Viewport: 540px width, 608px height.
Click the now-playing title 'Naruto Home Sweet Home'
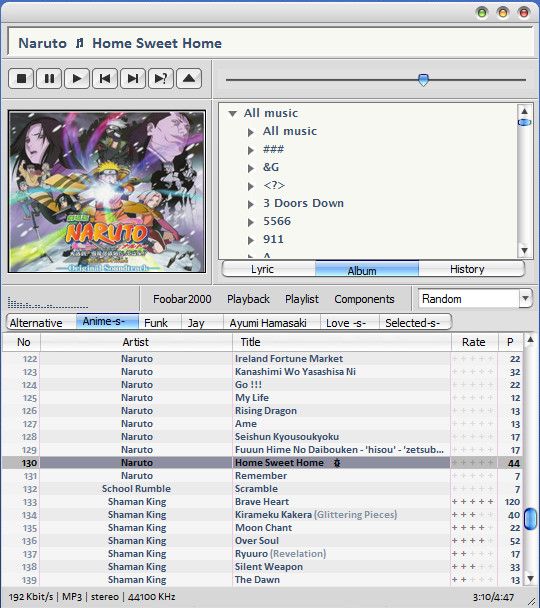[120, 43]
